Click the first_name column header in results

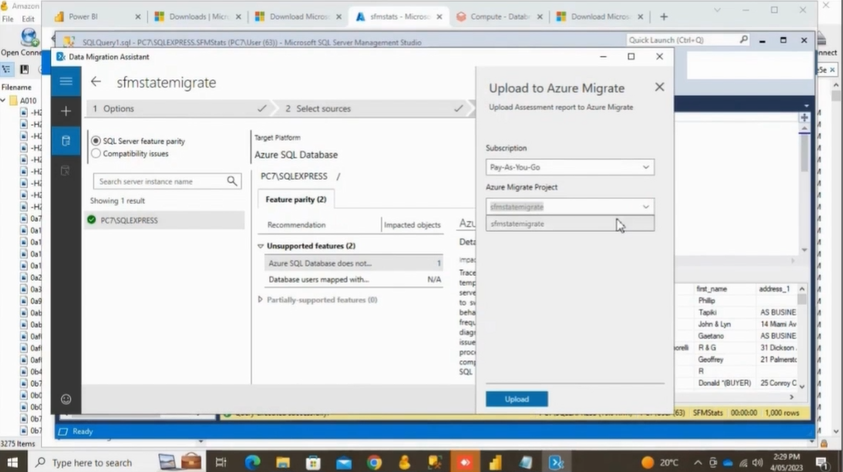coord(711,289)
